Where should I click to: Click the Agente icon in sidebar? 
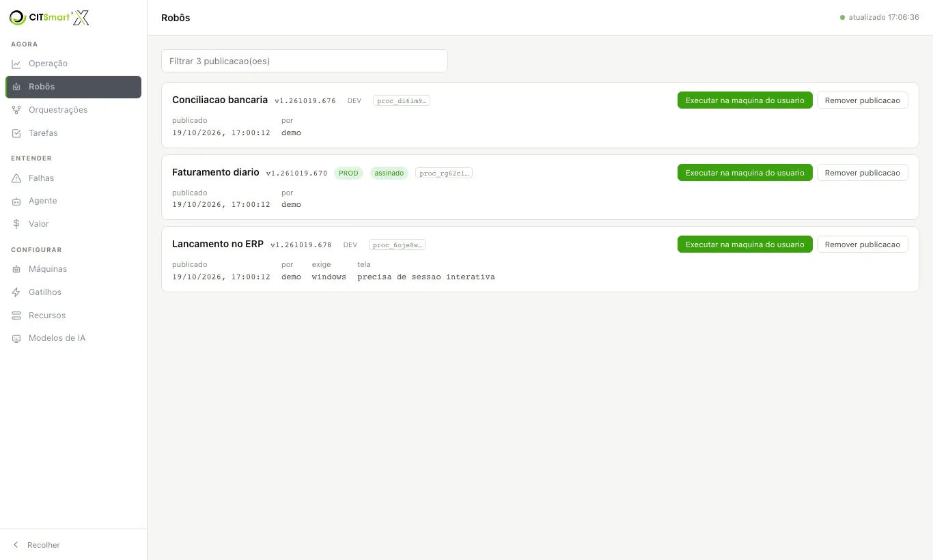click(x=16, y=201)
